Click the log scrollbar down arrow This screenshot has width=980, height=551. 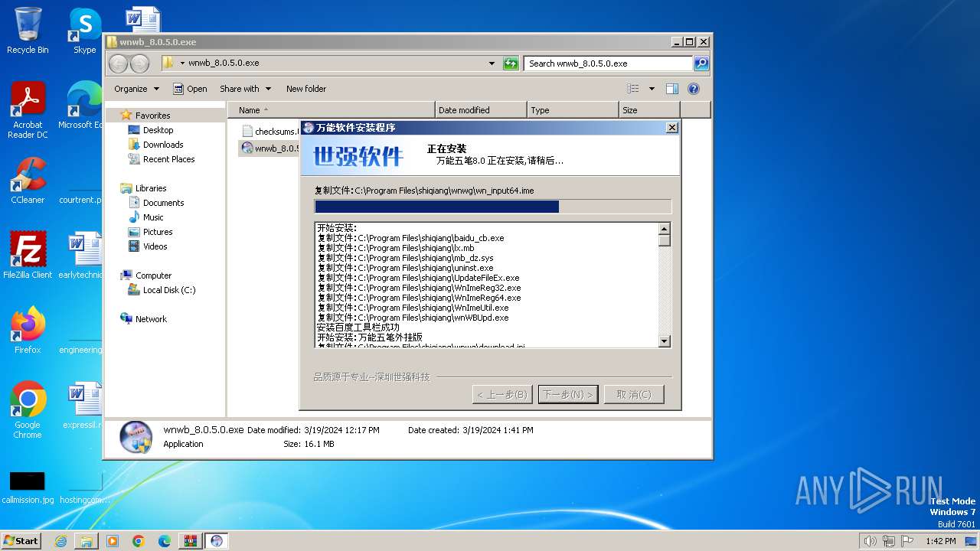click(664, 341)
